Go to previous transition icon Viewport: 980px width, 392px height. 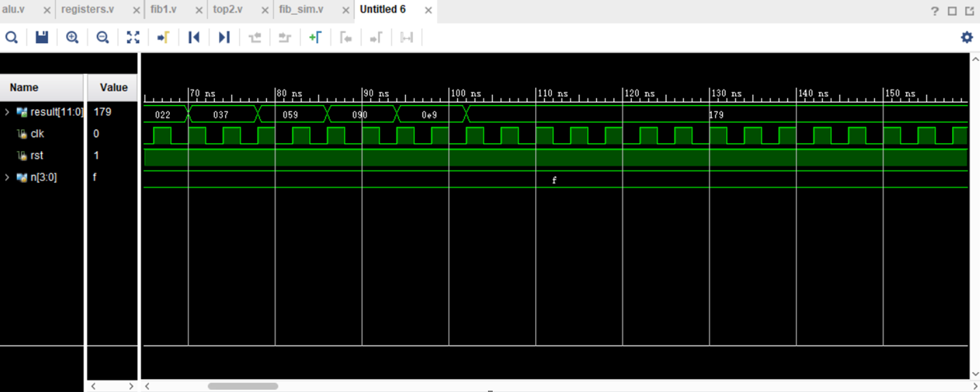point(255,38)
